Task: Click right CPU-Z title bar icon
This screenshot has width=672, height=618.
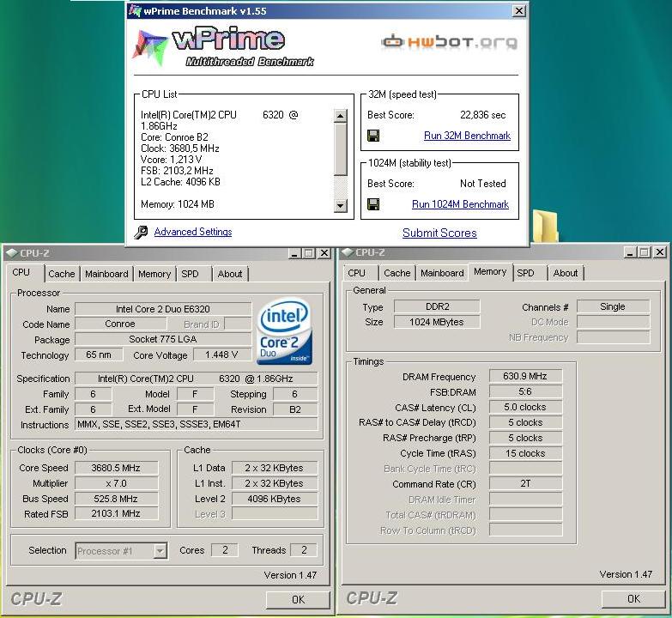Action: tap(347, 252)
